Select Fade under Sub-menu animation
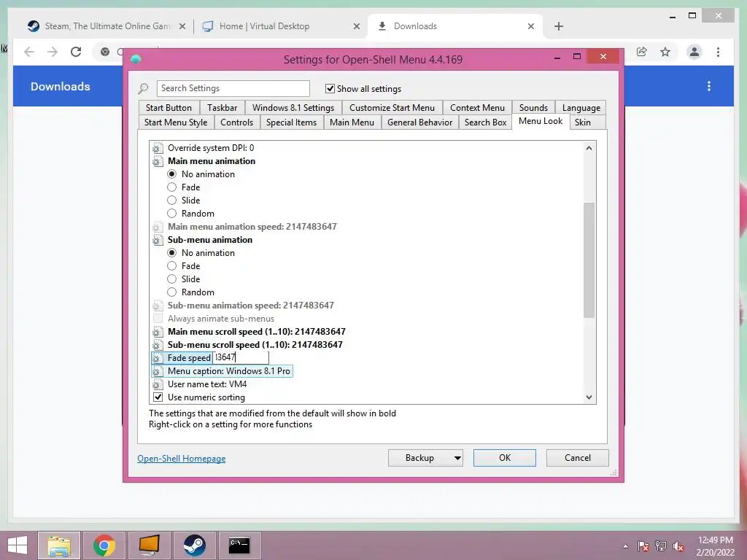The image size is (747, 560). 172,266
